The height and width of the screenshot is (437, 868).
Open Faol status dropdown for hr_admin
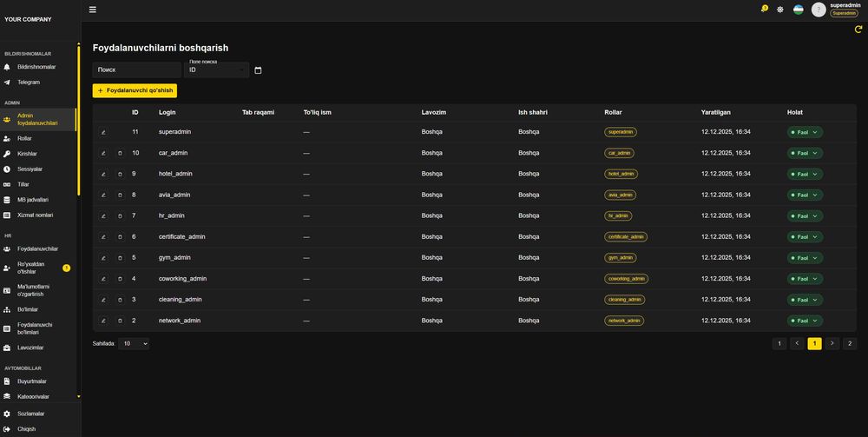[x=805, y=216]
